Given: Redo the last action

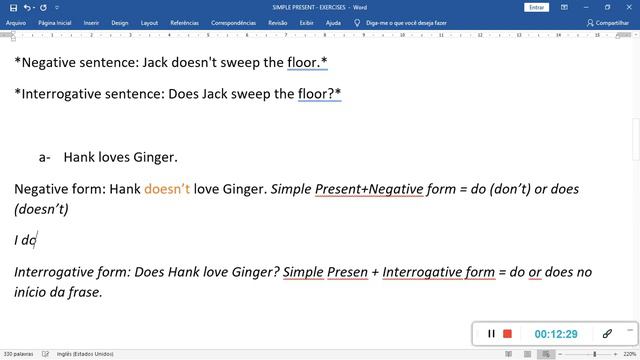Looking at the screenshot, I should [43, 7].
